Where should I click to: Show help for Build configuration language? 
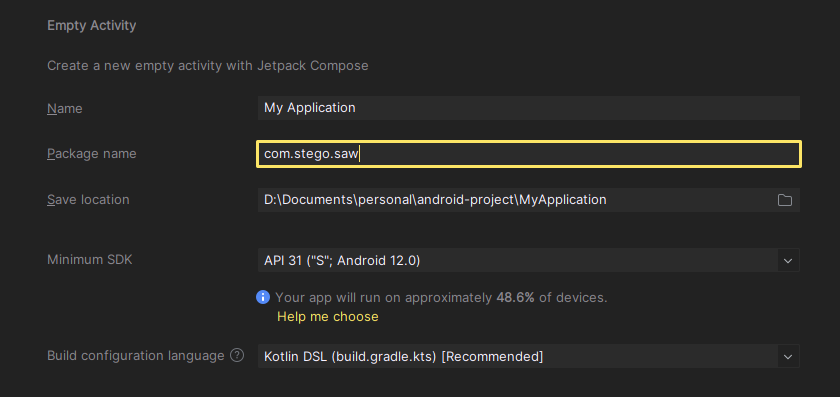click(x=237, y=356)
